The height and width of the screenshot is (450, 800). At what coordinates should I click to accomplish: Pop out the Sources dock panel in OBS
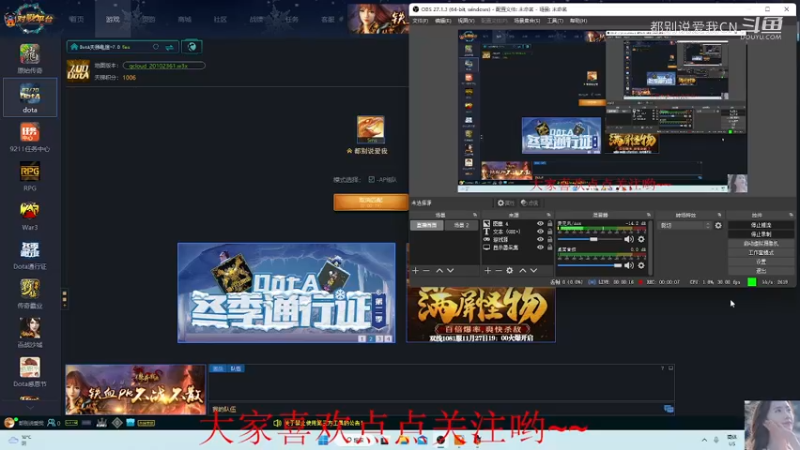(548, 215)
